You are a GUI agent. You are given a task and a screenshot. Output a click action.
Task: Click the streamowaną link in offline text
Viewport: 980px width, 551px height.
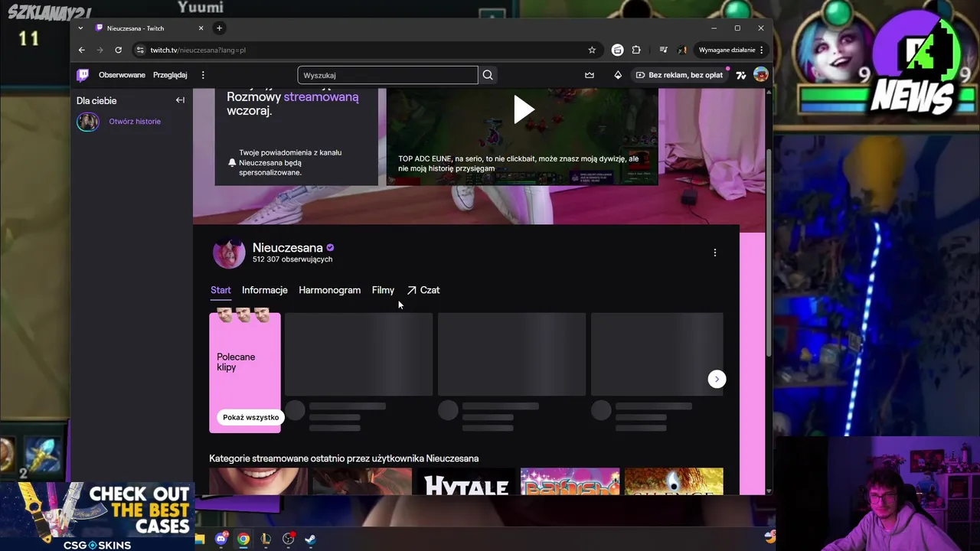[x=321, y=97]
